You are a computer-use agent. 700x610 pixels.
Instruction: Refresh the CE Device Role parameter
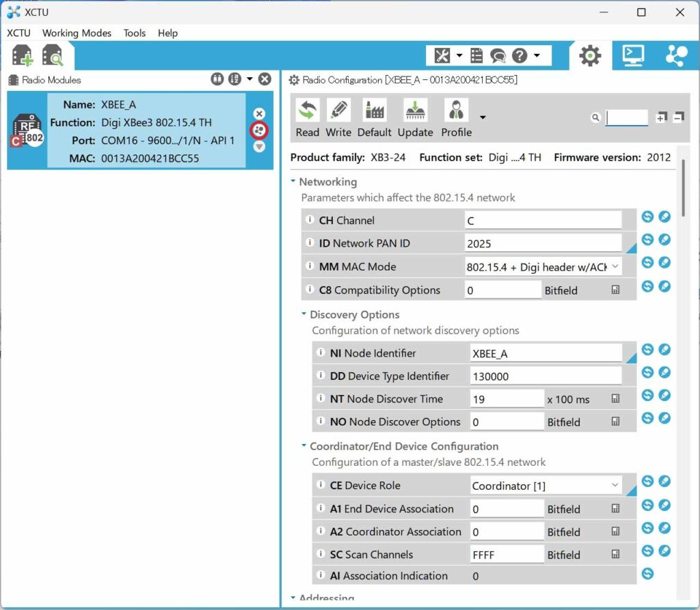[x=648, y=481]
